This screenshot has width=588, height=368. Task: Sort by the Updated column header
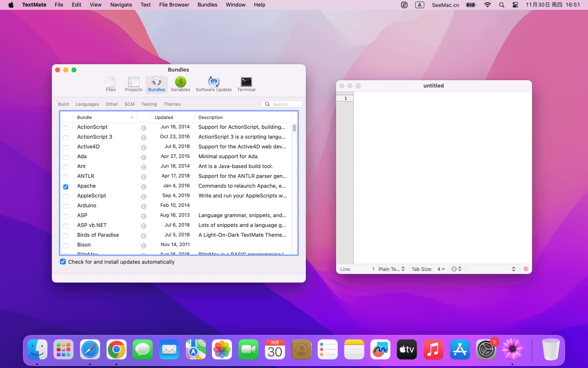tap(171, 117)
